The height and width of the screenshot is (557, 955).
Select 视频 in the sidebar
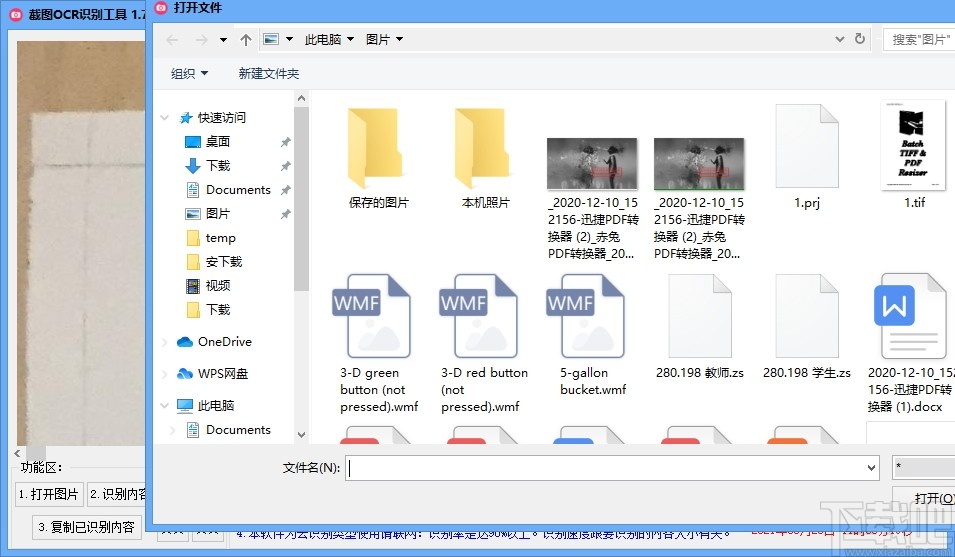coord(217,286)
